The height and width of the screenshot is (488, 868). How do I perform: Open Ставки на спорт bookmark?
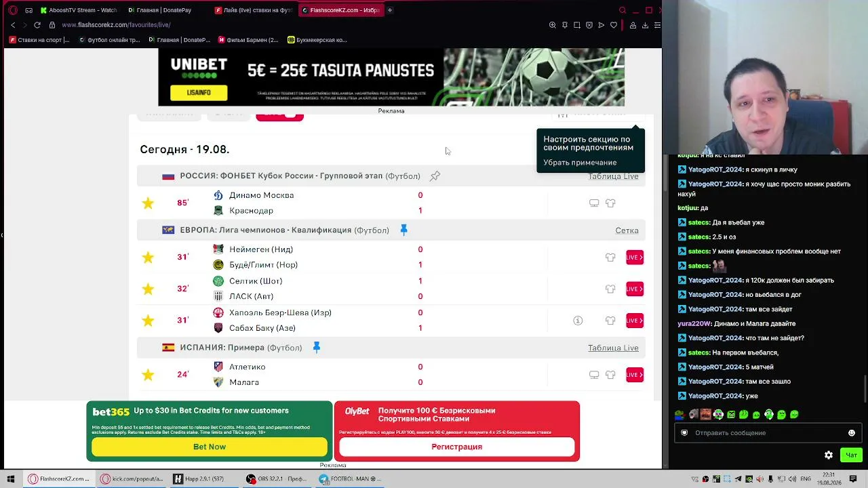pyautogui.click(x=39, y=40)
